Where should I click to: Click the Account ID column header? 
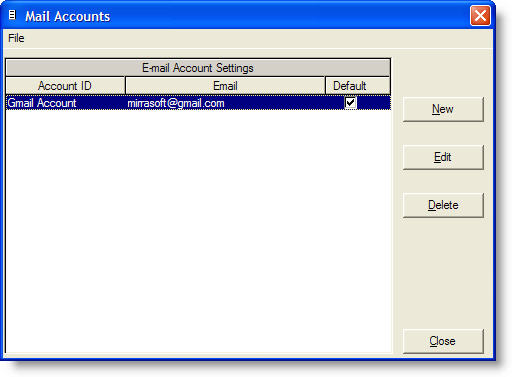(x=65, y=86)
